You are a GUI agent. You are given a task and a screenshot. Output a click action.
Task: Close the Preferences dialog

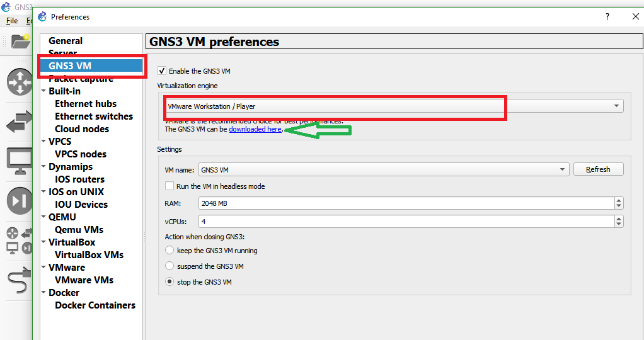point(635,16)
